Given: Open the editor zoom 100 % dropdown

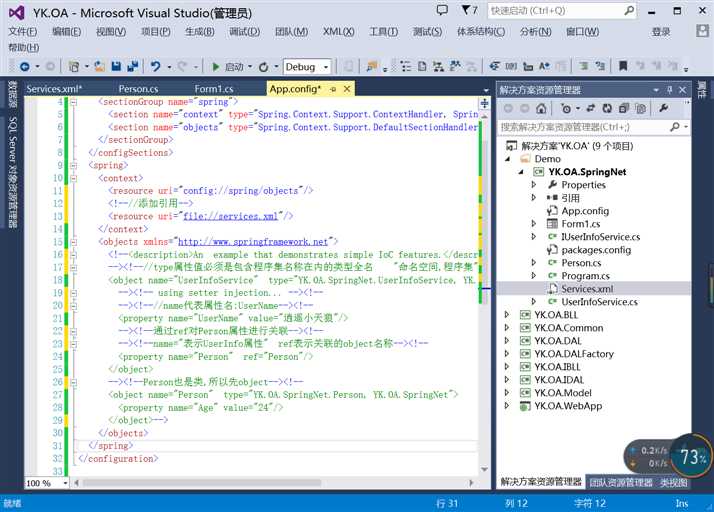Looking at the screenshot, I should click(x=66, y=483).
